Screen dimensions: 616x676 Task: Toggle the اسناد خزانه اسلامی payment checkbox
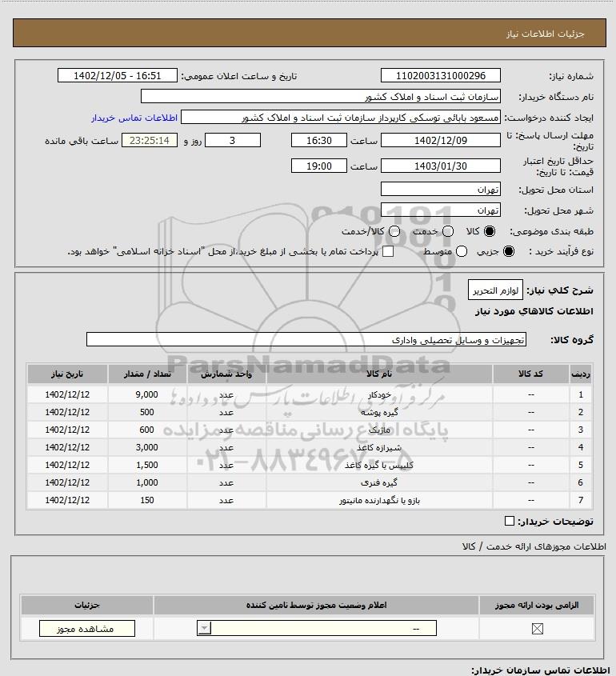point(388,251)
